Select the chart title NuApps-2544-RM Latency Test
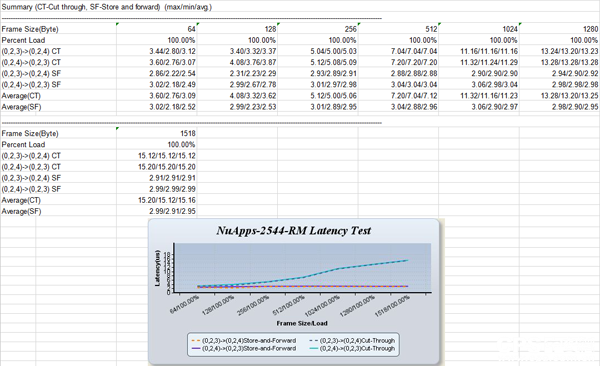600x366 pixels. tap(293, 230)
